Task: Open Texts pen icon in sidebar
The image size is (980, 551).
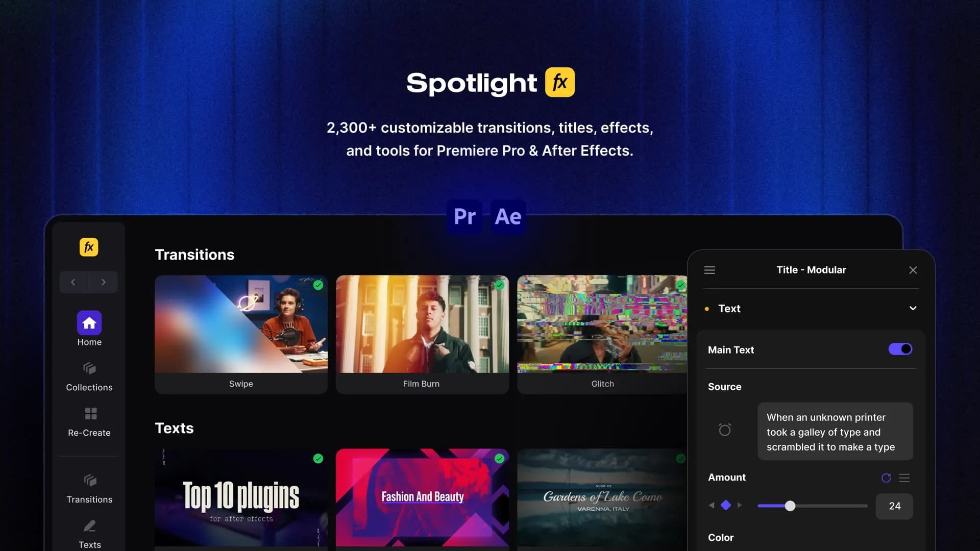Action: tap(89, 526)
